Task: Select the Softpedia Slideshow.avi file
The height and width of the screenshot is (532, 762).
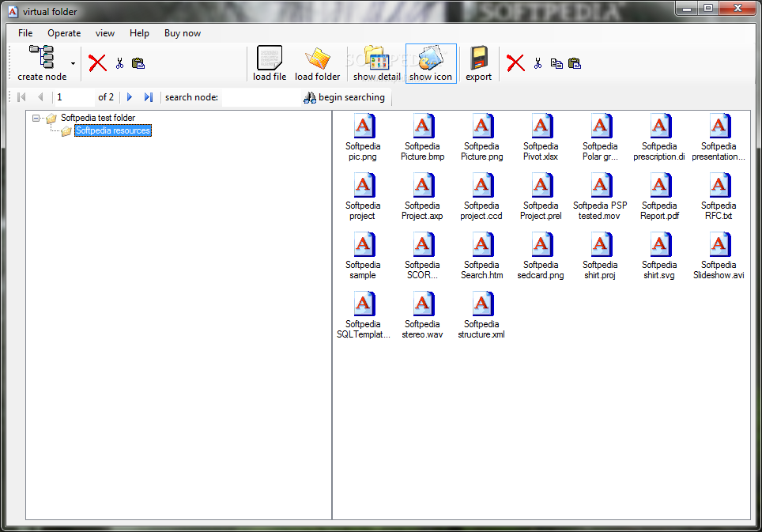Action: 719,255
